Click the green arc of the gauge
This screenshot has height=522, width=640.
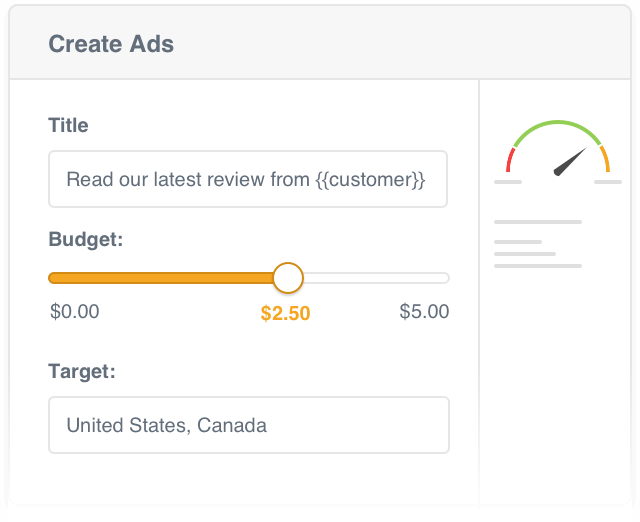tap(557, 123)
